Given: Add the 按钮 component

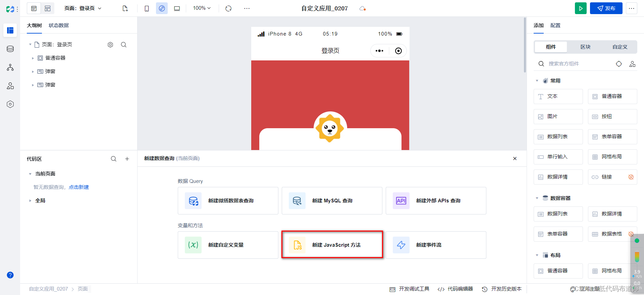Looking at the screenshot, I should point(612,116).
